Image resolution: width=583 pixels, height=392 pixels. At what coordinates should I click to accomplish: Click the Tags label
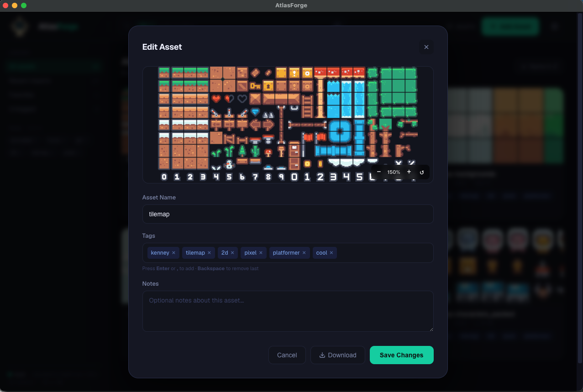click(x=149, y=236)
